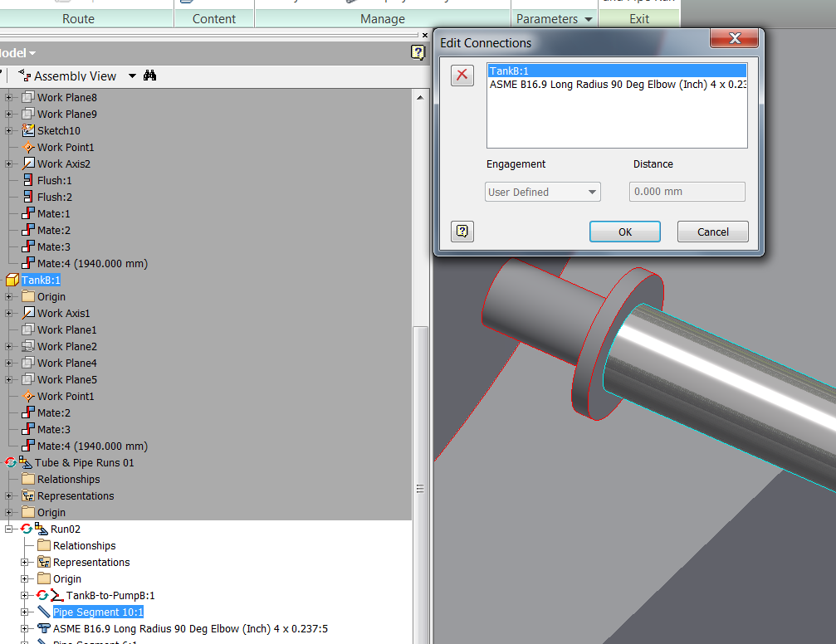Select the Tube & Pipe Runs 01 icon
Viewport: 836px width, 644px height.
point(26,462)
